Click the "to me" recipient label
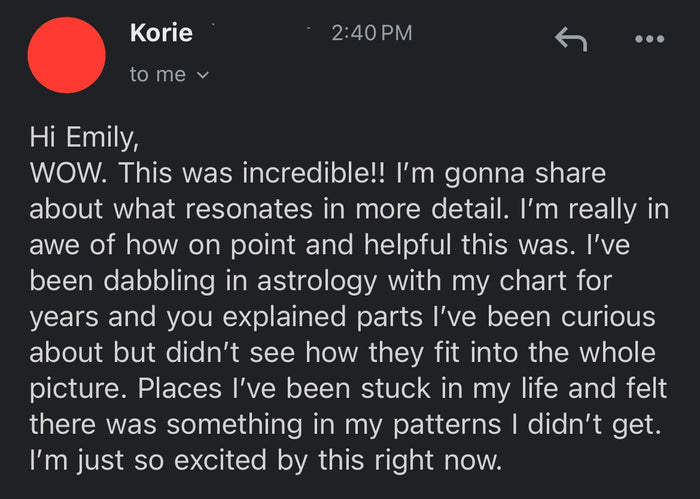This screenshot has width=700, height=499. 157,75
